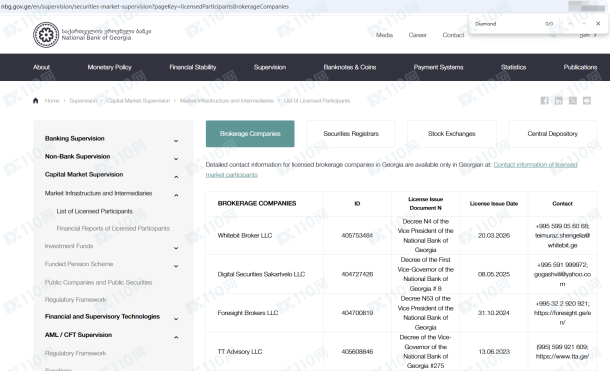Open the Contact link in header
Viewport: 610px width, 371px height.
coord(453,35)
